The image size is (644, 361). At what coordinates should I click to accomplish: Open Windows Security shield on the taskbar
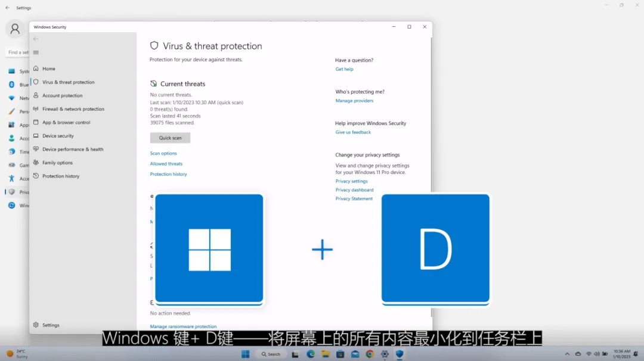pos(400,354)
